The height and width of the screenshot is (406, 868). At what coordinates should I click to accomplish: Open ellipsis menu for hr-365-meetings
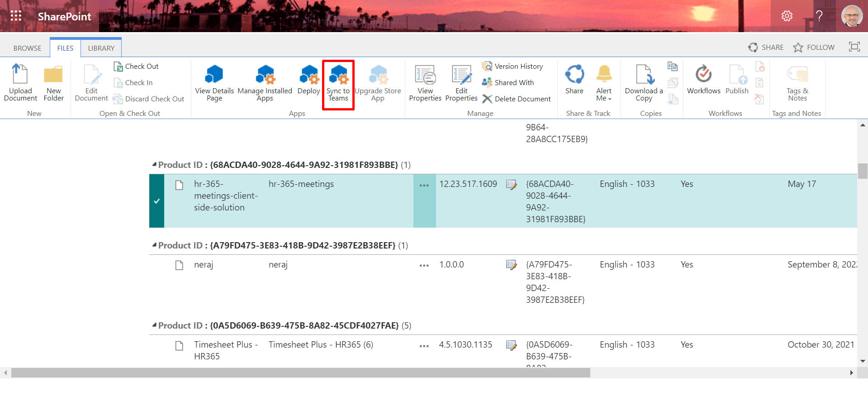424,185
